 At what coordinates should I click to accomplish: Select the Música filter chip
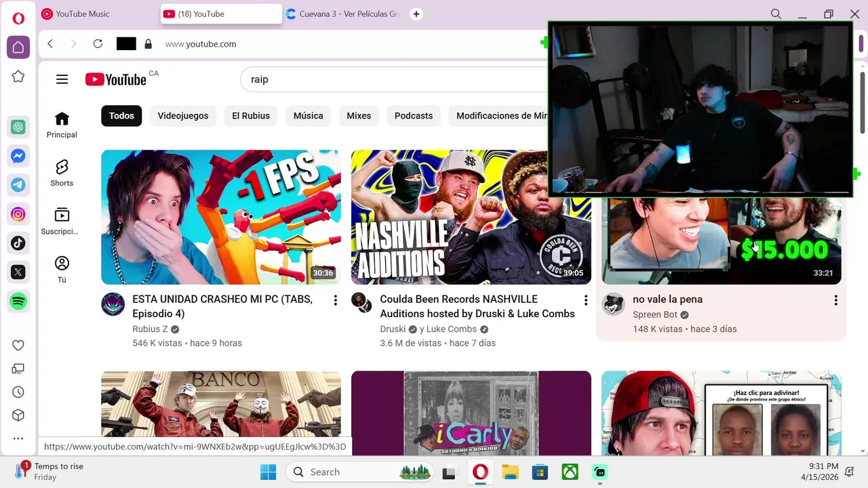point(309,116)
